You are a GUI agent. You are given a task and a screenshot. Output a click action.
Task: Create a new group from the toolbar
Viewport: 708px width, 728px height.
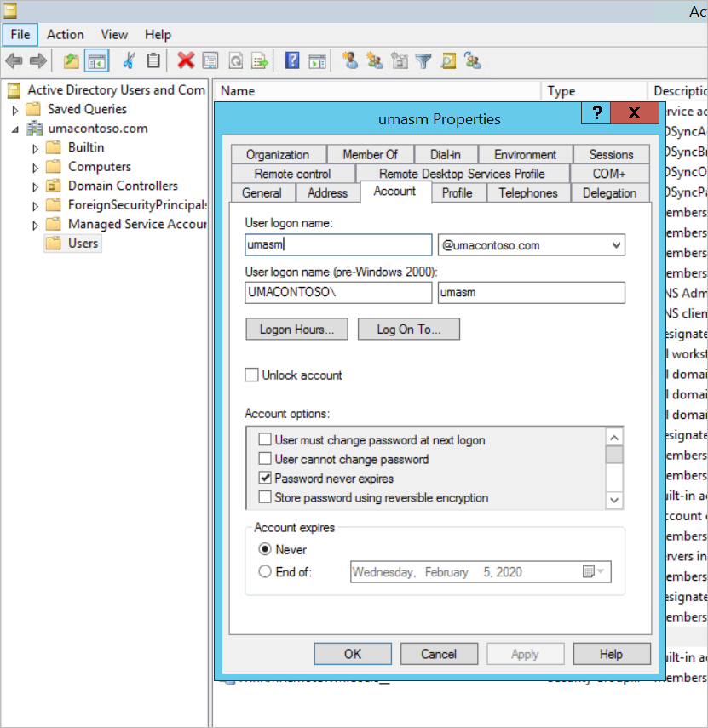tap(375, 60)
